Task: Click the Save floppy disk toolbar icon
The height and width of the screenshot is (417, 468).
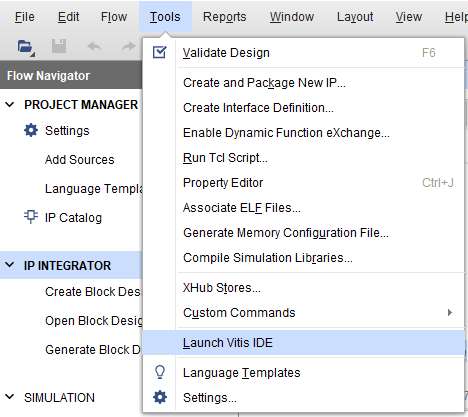Action: 59,46
